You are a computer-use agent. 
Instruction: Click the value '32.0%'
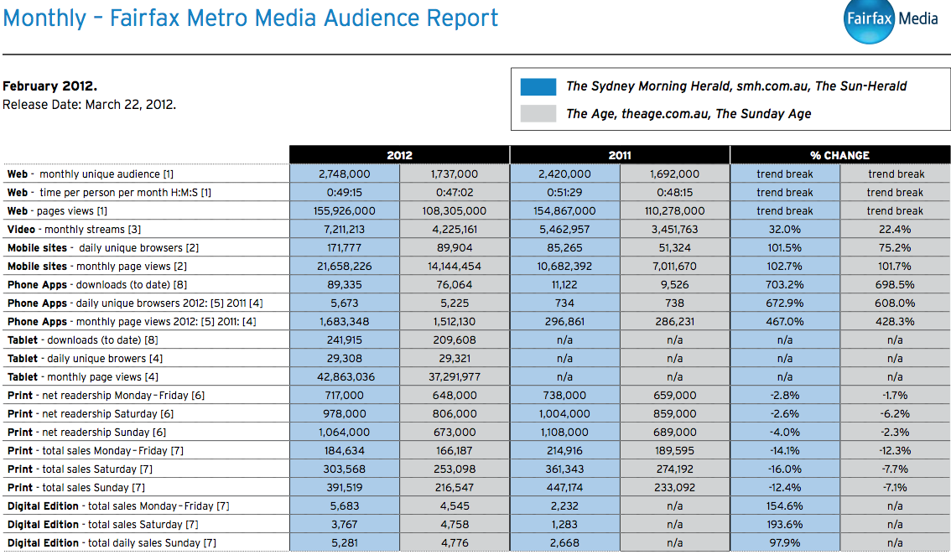[785, 230]
